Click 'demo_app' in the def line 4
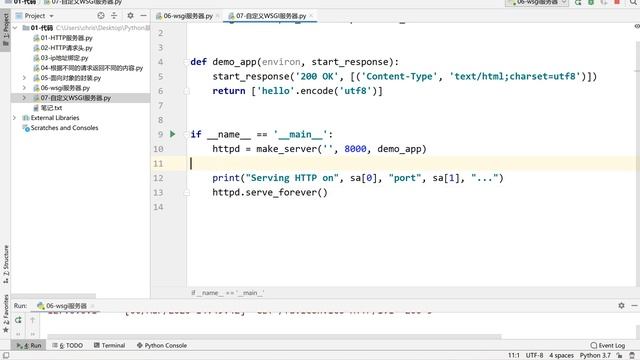This screenshot has width=640, height=360. (234, 62)
